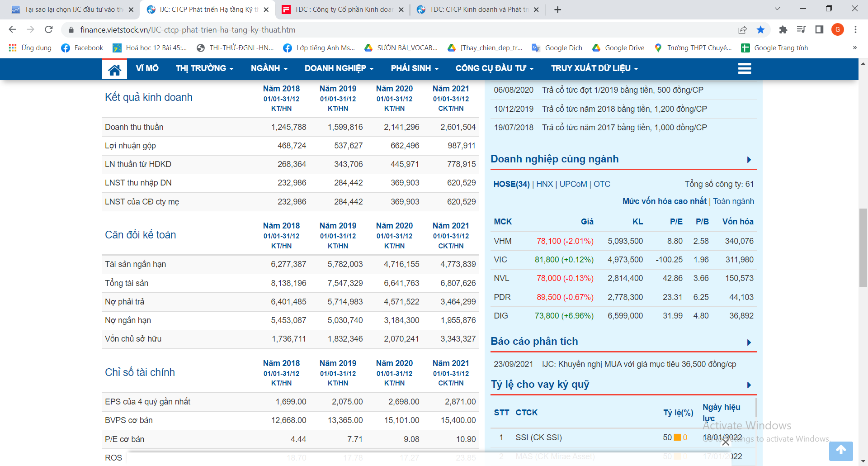Viewport: 868px width, 466px height.
Task: Expand Báo cáo phân tích arrow
Action: [x=749, y=342]
